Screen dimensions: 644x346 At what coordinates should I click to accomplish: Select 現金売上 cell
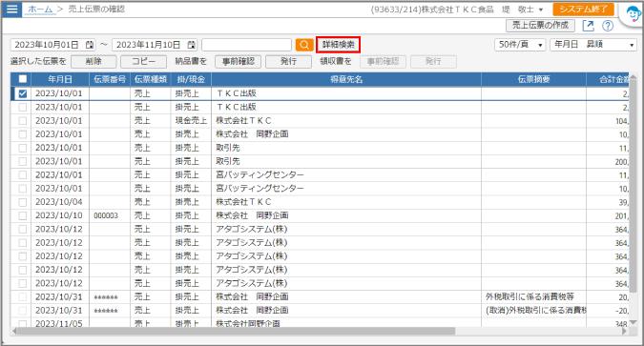(x=191, y=121)
